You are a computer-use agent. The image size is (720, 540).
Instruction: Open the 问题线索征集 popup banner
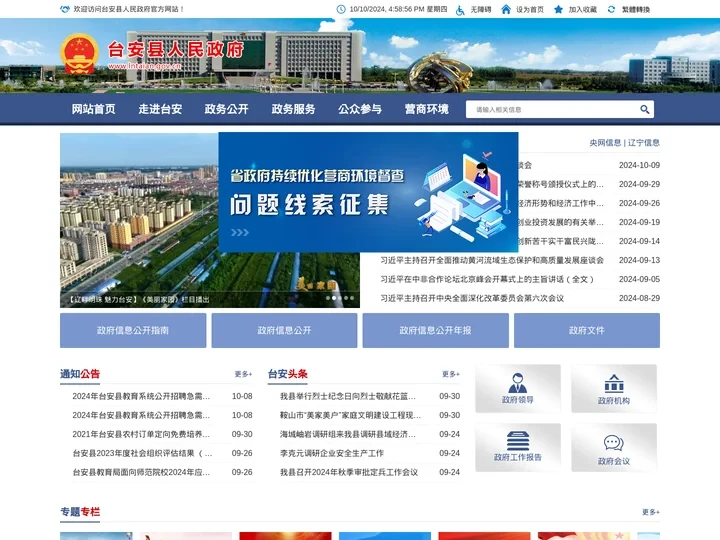[x=368, y=192]
